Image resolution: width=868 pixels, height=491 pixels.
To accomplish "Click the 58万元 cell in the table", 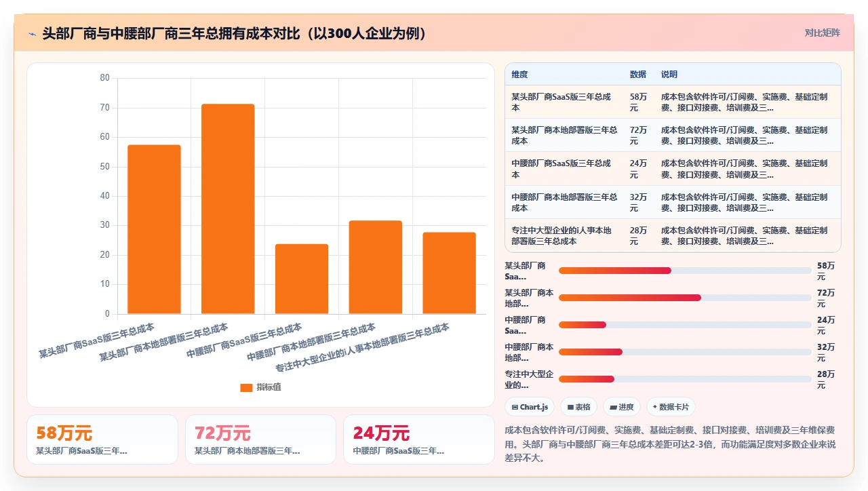I will [638, 102].
